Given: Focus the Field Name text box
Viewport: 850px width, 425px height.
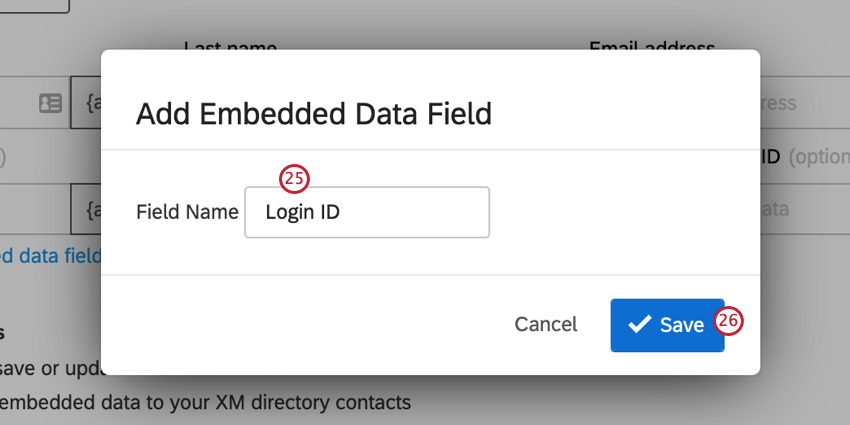Looking at the screenshot, I should point(367,212).
